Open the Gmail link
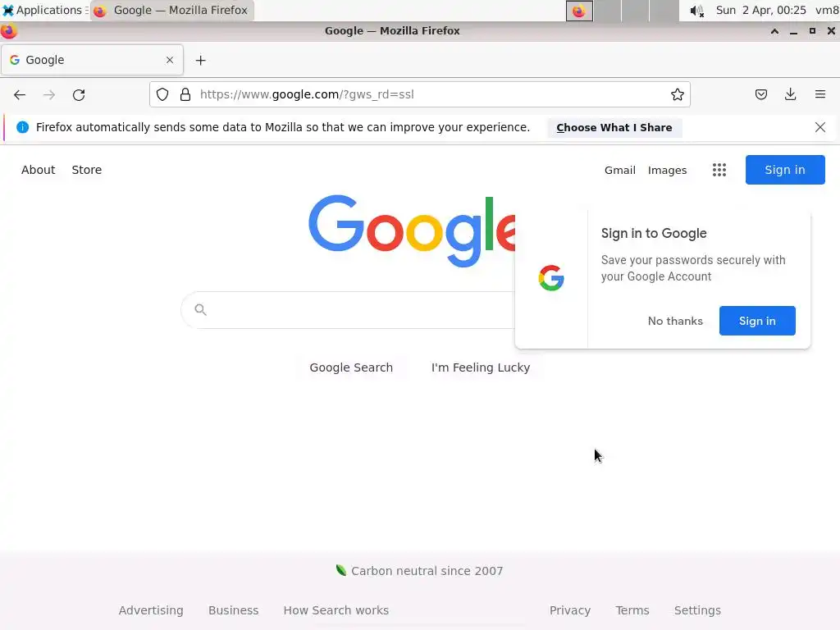The width and height of the screenshot is (840, 630). tap(620, 170)
